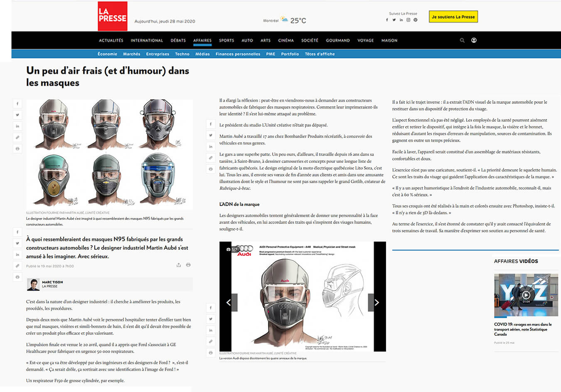Open the La Presse logo home link
The height and width of the screenshot is (392, 561).
pos(113,16)
